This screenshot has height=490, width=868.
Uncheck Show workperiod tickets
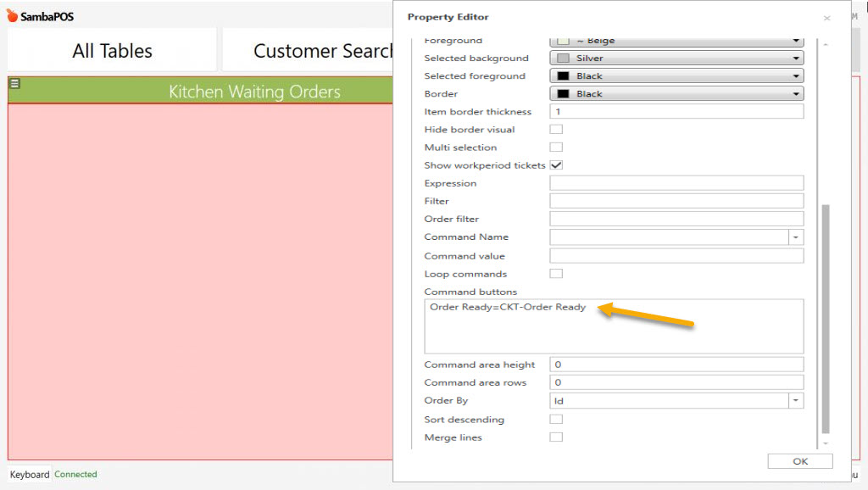[x=556, y=165]
